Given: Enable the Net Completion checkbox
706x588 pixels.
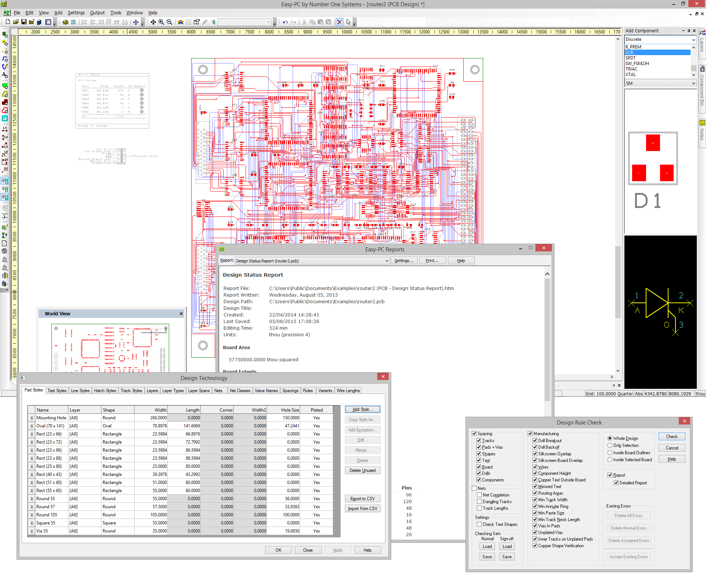Looking at the screenshot, I should [479, 495].
